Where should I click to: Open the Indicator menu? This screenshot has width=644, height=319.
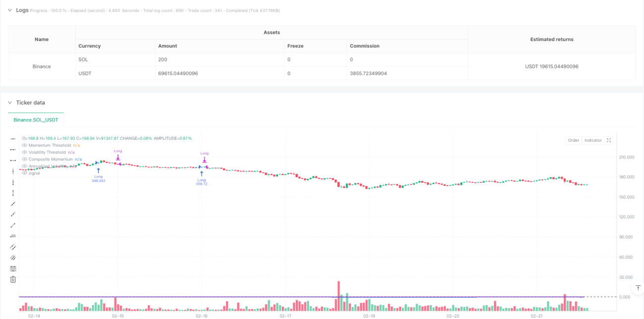(593, 140)
